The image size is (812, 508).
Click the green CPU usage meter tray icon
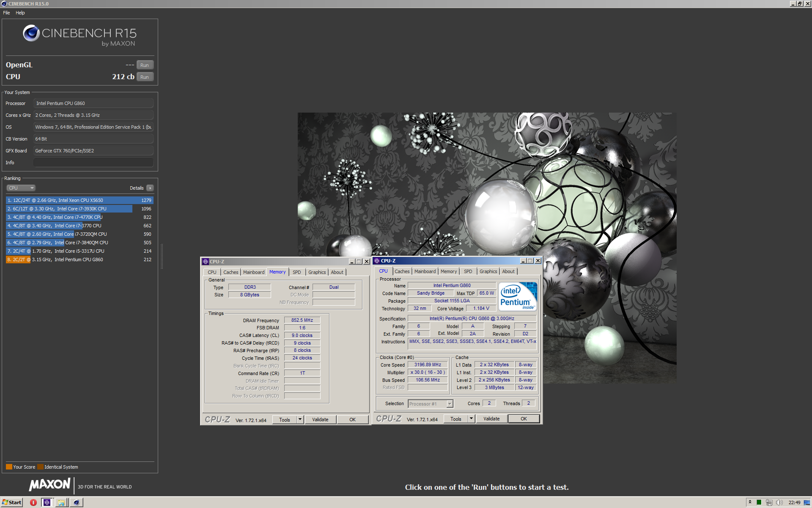click(x=759, y=502)
